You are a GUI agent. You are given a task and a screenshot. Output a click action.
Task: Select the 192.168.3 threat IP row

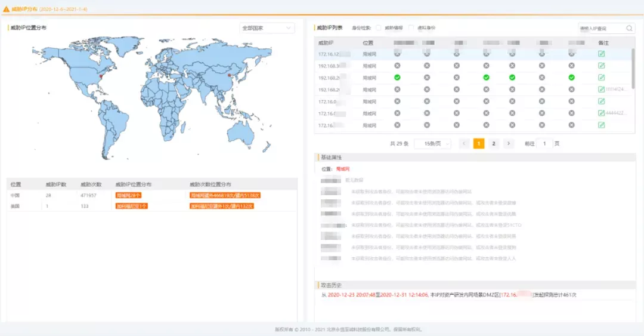click(472, 66)
